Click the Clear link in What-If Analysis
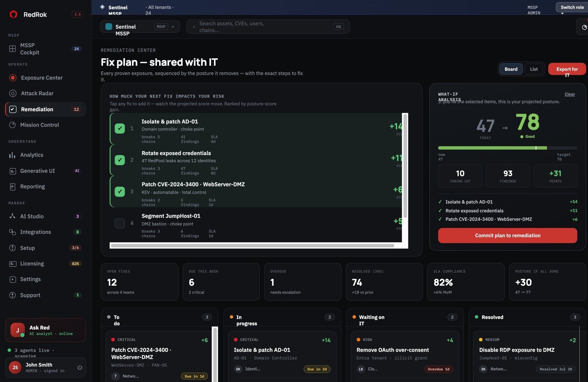This screenshot has width=588, height=382. pyautogui.click(x=570, y=94)
